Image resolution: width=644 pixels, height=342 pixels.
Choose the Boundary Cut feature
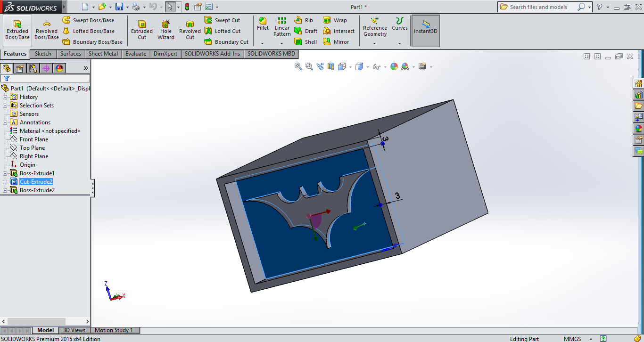[x=227, y=42]
